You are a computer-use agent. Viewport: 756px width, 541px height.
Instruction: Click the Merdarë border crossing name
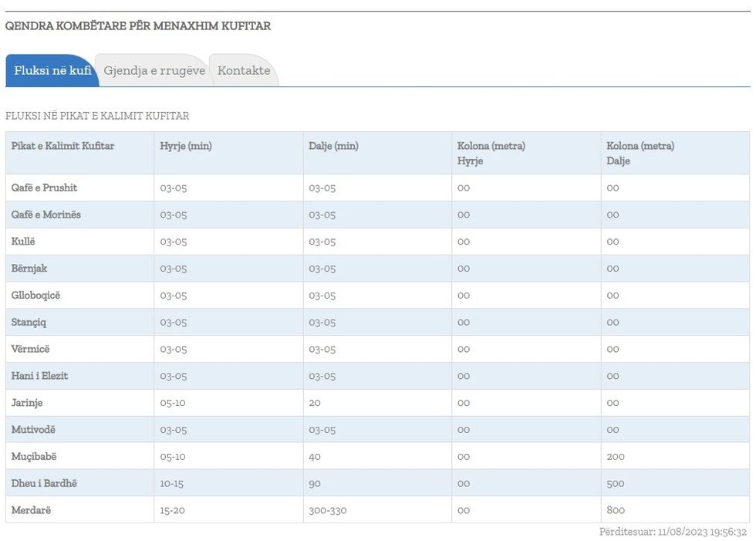point(31,510)
